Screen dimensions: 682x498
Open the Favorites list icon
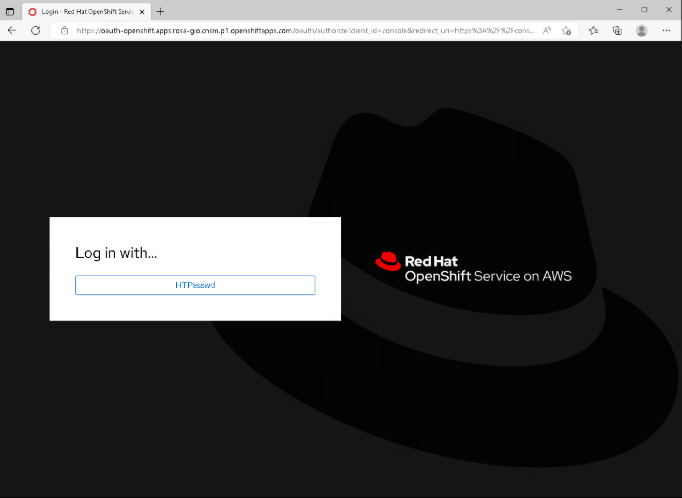point(593,30)
